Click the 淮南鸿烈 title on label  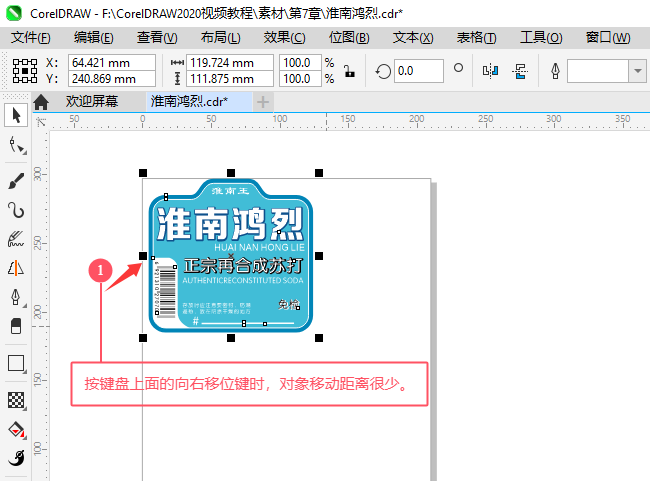[x=229, y=224]
